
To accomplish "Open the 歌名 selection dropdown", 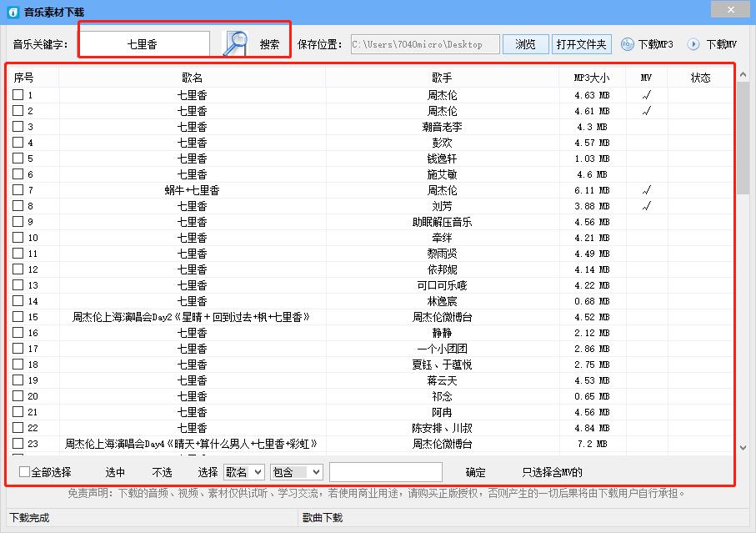I will 243,472.
